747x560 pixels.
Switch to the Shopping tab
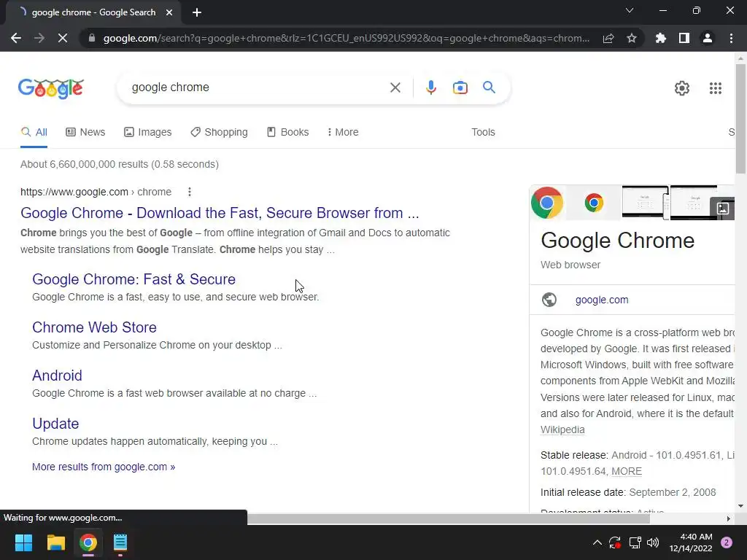219,133
